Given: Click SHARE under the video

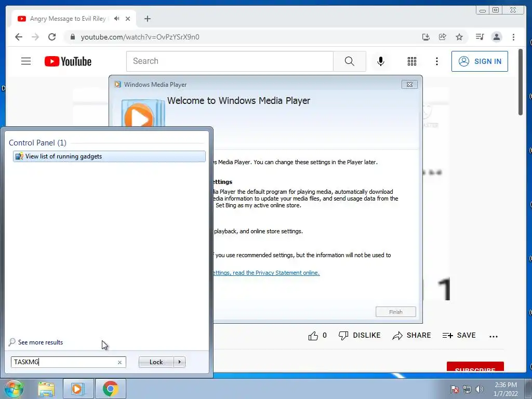Looking at the screenshot, I should pyautogui.click(x=411, y=336).
